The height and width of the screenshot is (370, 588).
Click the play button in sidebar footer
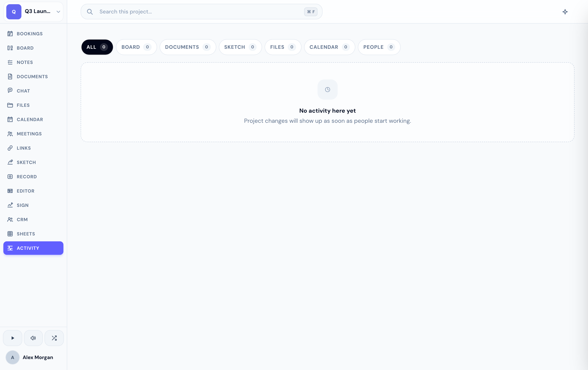[x=12, y=338]
